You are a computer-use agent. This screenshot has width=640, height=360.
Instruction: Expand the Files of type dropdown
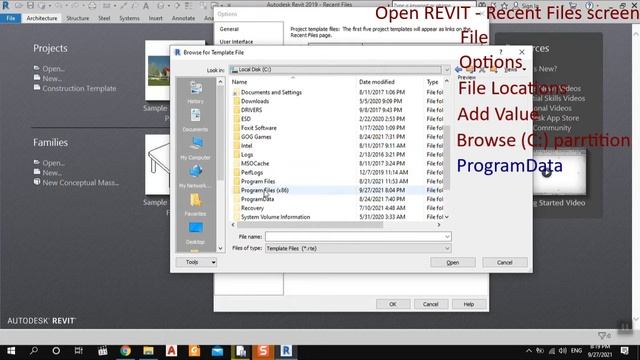(x=447, y=248)
